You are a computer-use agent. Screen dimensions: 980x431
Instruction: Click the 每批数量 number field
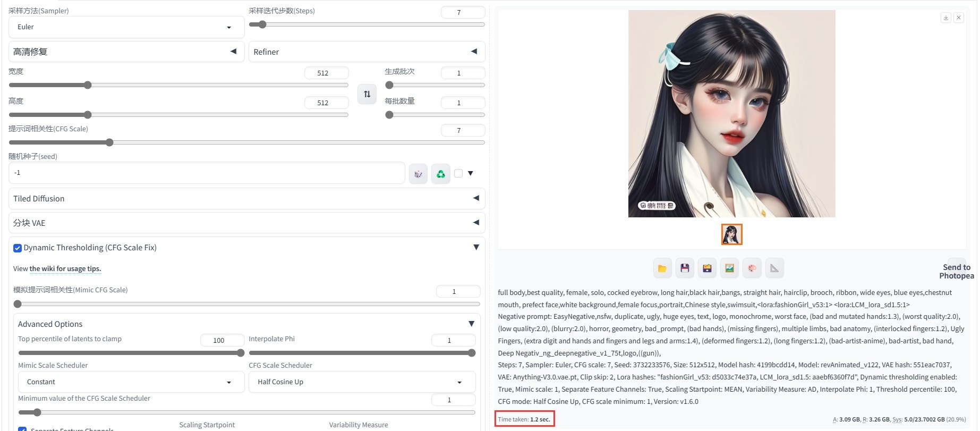point(463,103)
